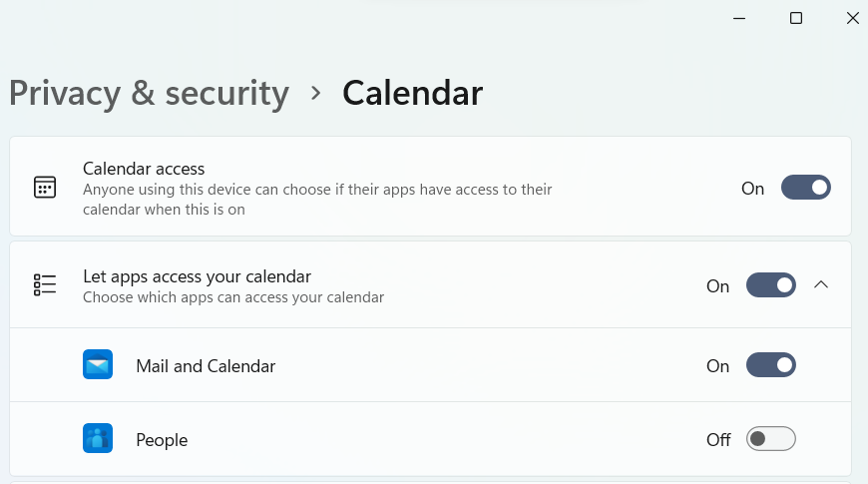Click the People app icon
Image resolution: width=868 pixels, height=484 pixels.
coord(98,439)
